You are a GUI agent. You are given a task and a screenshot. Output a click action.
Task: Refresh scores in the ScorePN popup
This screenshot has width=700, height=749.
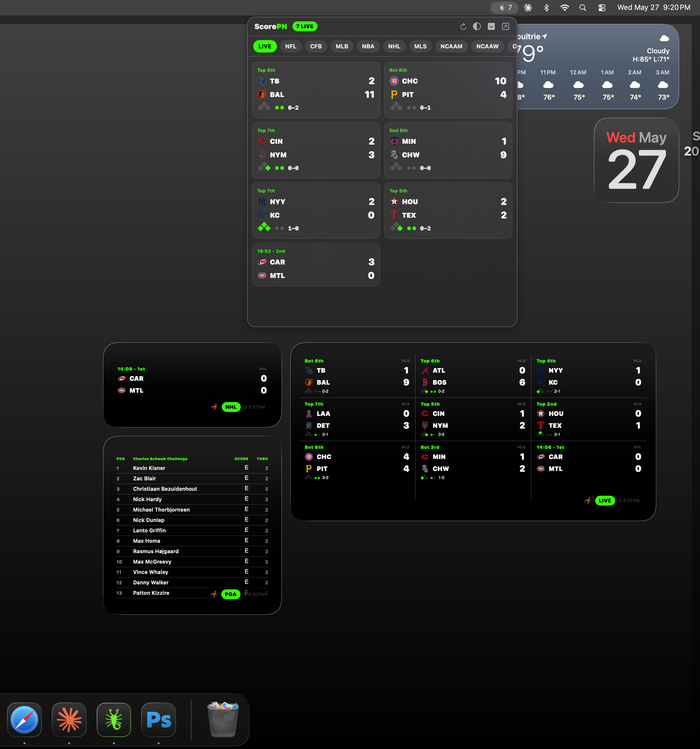click(463, 26)
